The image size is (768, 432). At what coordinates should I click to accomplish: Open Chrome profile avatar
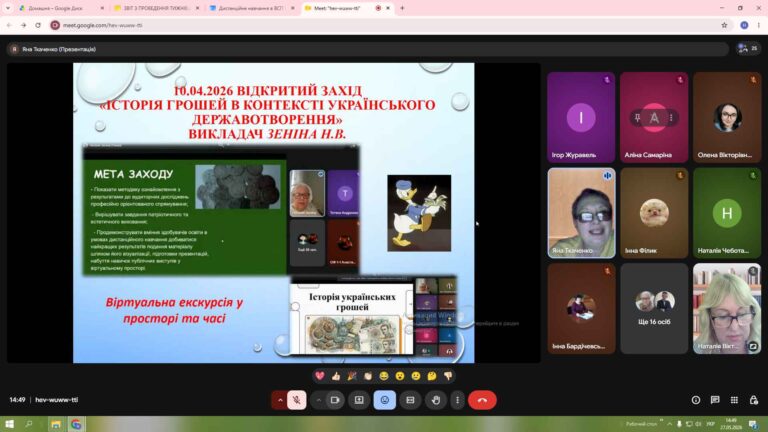click(x=744, y=25)
